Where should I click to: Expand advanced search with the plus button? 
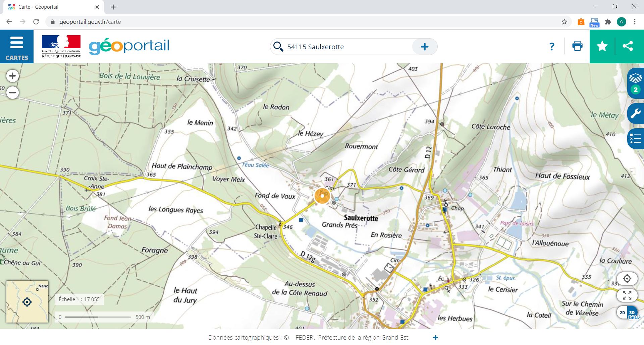coord(425,47)
